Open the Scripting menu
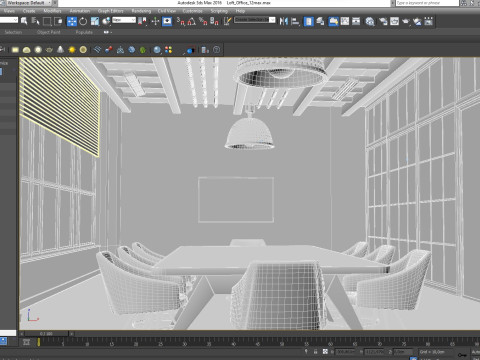This screenshot has height=360, width=480. pos(219,11)
